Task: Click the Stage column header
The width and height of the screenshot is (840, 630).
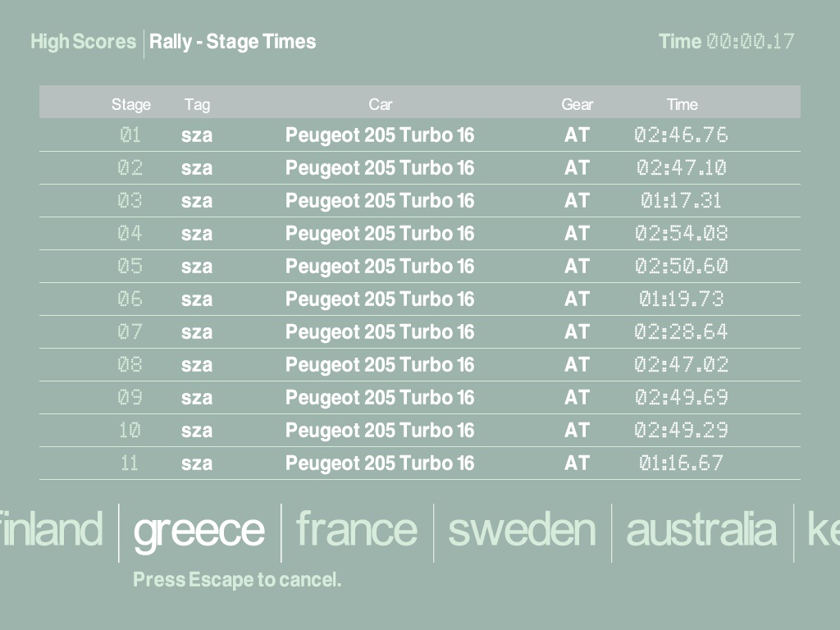Action: pyautogui.click(x=131, y=104)
